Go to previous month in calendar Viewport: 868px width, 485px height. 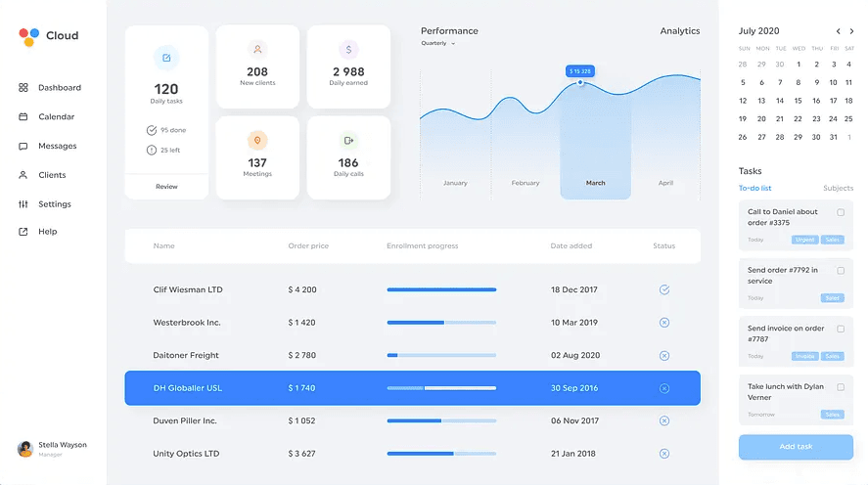(838, 31)
